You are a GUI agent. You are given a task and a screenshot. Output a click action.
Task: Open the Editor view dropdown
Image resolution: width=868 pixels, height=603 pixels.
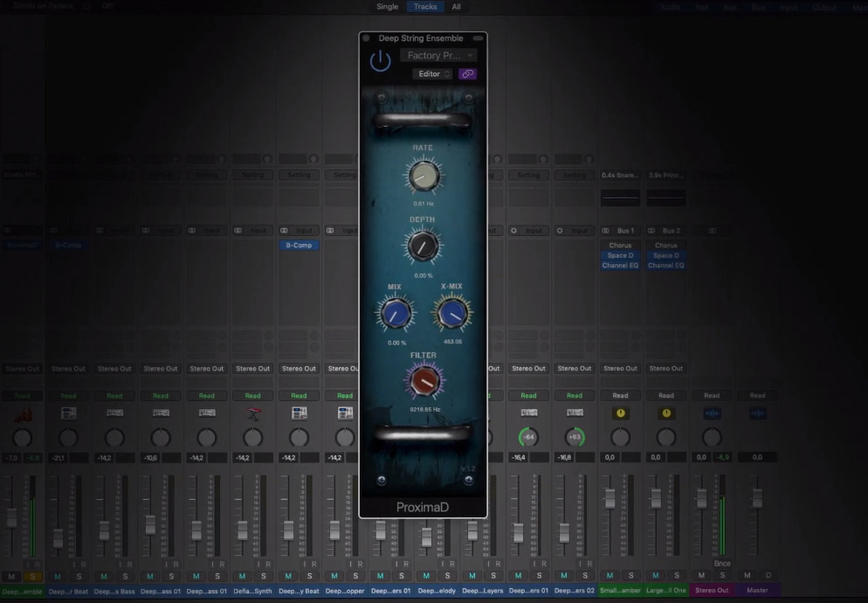[x=434, y=74]
